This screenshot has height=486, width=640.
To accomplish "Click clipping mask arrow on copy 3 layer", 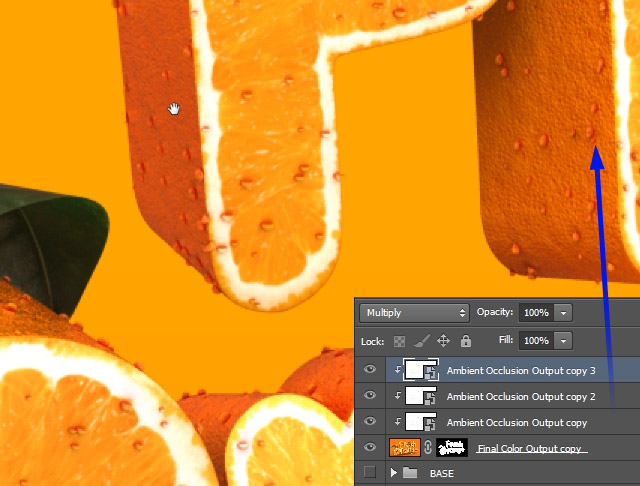I will pyautogui.click(x=398, y=369).
